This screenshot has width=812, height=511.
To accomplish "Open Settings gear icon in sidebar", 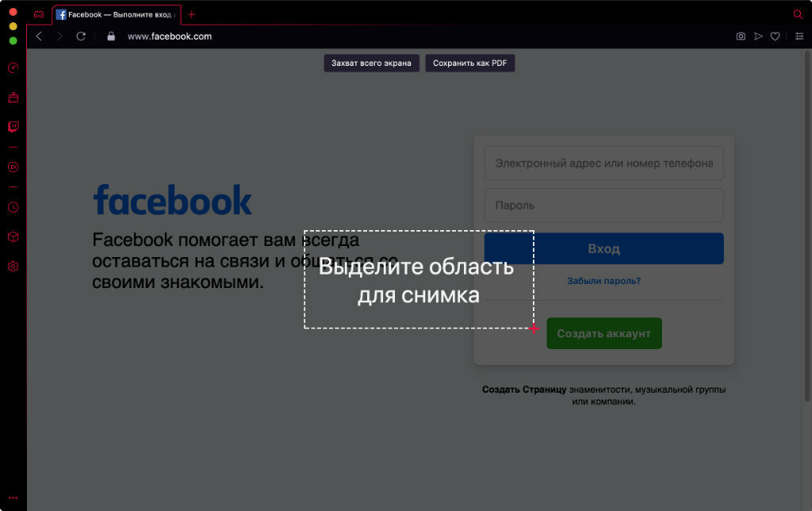I will tap(13, 267).
